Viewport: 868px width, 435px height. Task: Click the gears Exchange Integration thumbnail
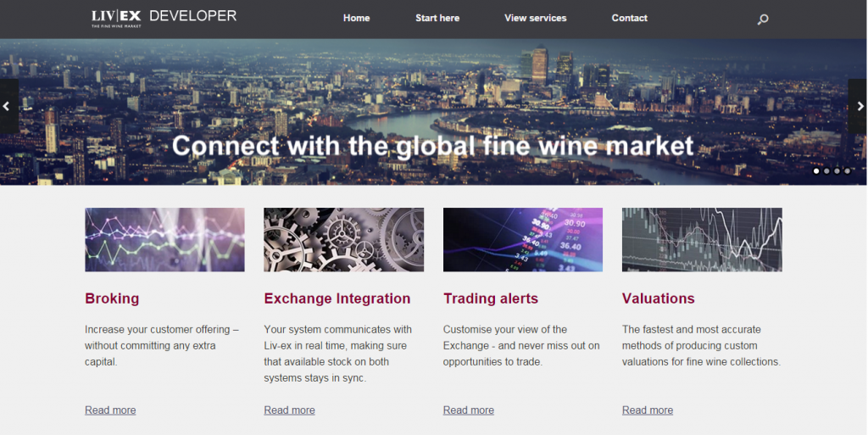pyautogui.click(x=344, y=240)
